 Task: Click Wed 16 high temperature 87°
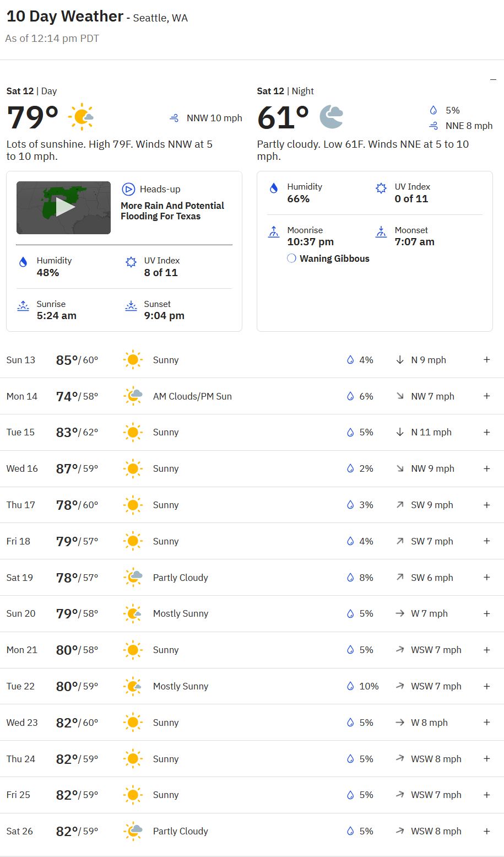[67, 468]
